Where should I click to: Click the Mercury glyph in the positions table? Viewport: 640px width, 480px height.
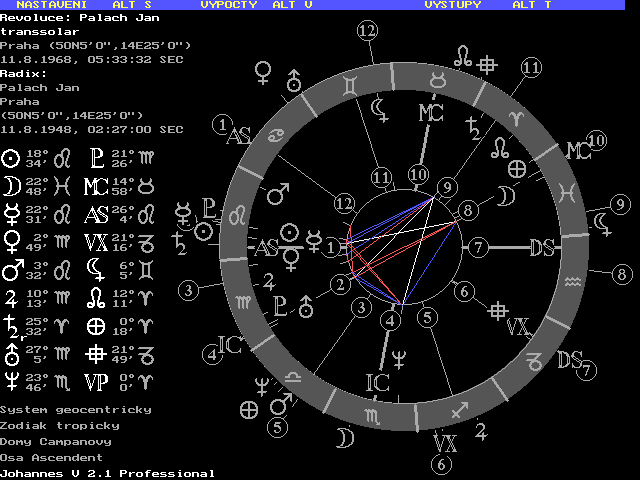pos(10,214)
